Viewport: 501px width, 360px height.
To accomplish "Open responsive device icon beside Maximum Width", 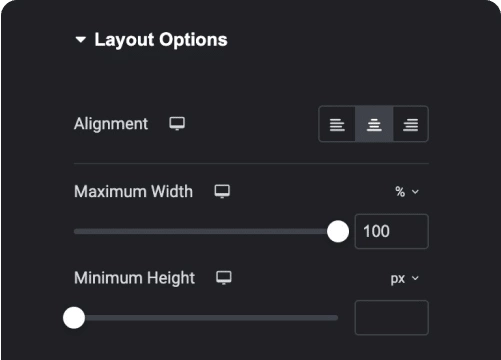I will point(222,191).
